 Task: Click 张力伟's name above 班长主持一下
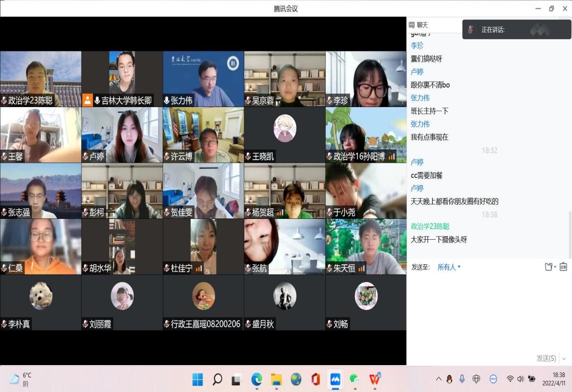click(420, 98)
